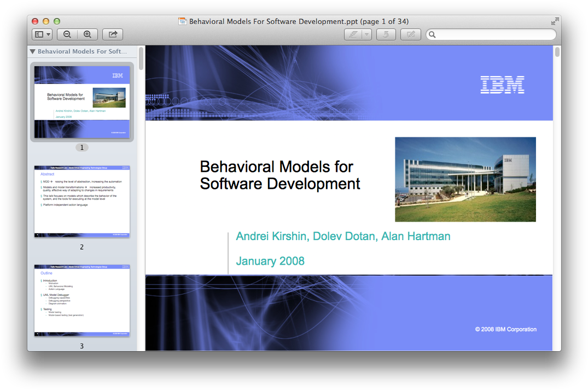Click the slide title 'Behavioral Models for Software Development'
The width and height of the screenshot is (588, 390).
pyautogui.click(x=280, y=175)
